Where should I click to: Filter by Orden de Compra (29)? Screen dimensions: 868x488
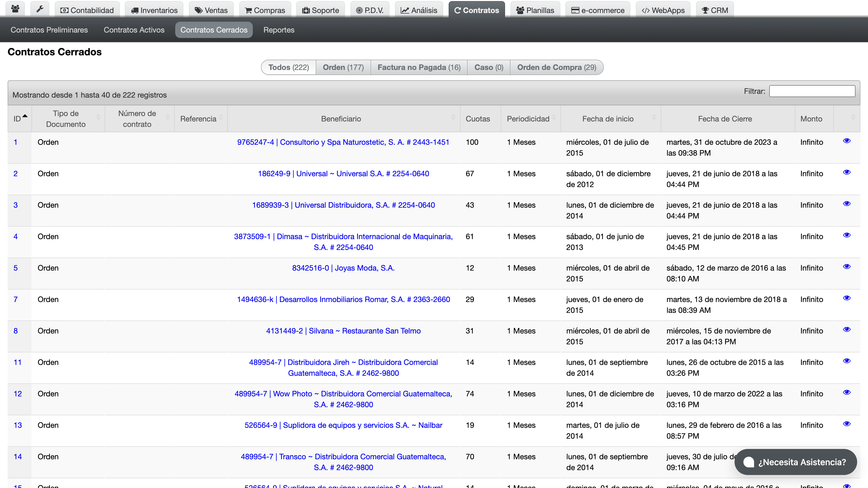coord(557,67)
